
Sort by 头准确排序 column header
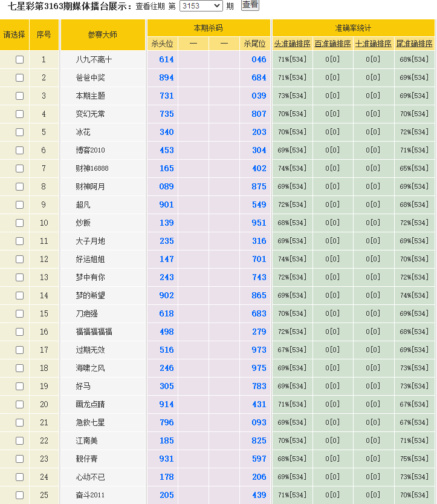(x=293, y=44)
